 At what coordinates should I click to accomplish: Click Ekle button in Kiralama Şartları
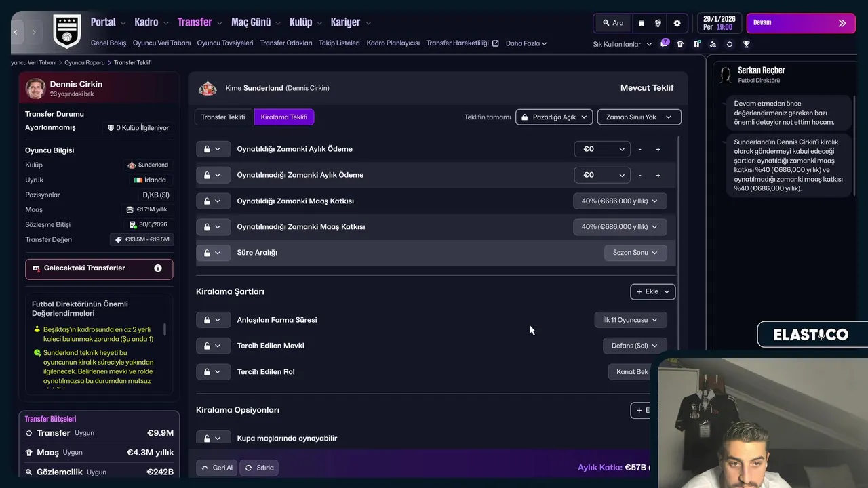click(x=653, y=292)
